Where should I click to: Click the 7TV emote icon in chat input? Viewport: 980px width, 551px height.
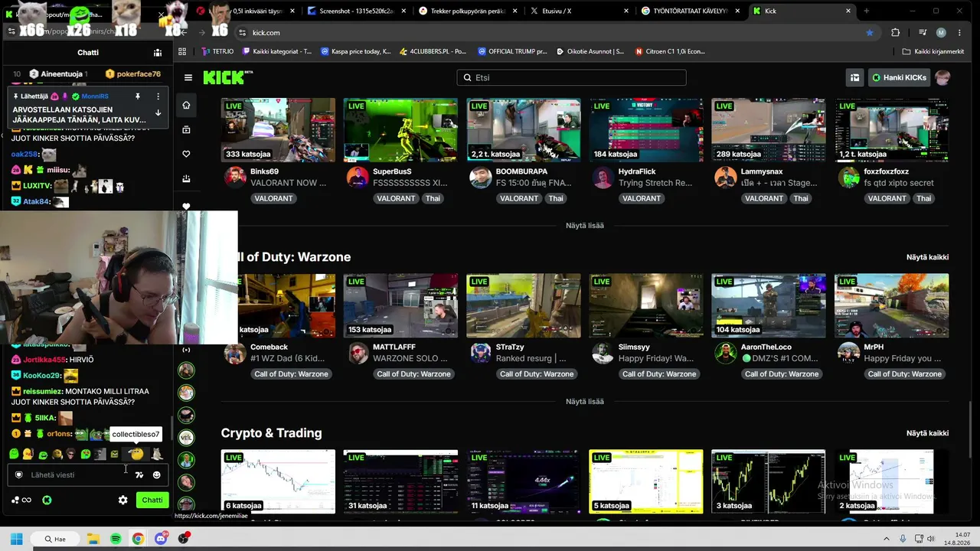click(139, 475)
